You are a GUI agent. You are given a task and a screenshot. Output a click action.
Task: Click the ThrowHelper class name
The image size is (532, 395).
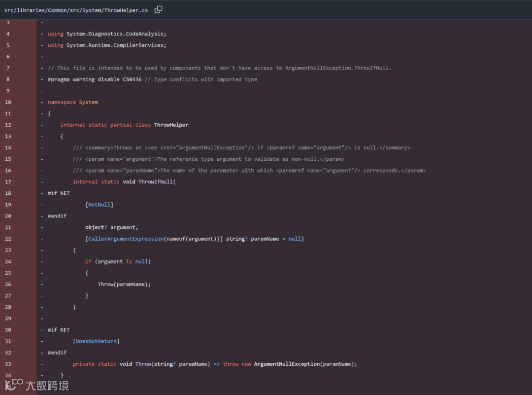pyautogui.click(x=171, y=125)
